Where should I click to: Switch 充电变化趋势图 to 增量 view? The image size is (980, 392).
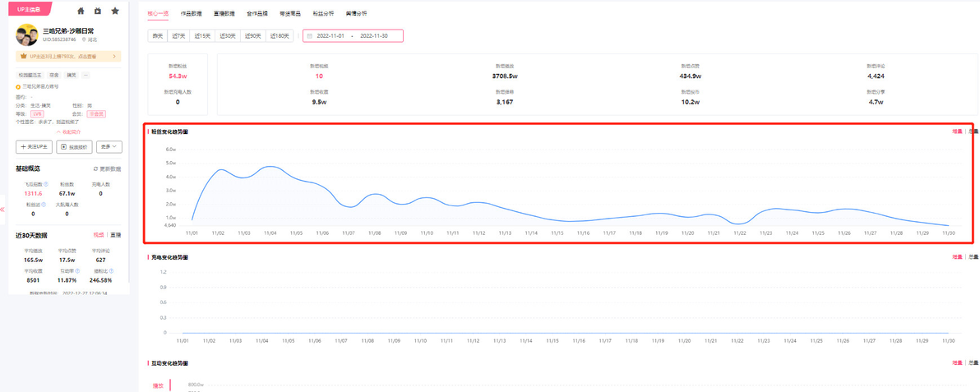pyautogui.click(x=957, y=257)
